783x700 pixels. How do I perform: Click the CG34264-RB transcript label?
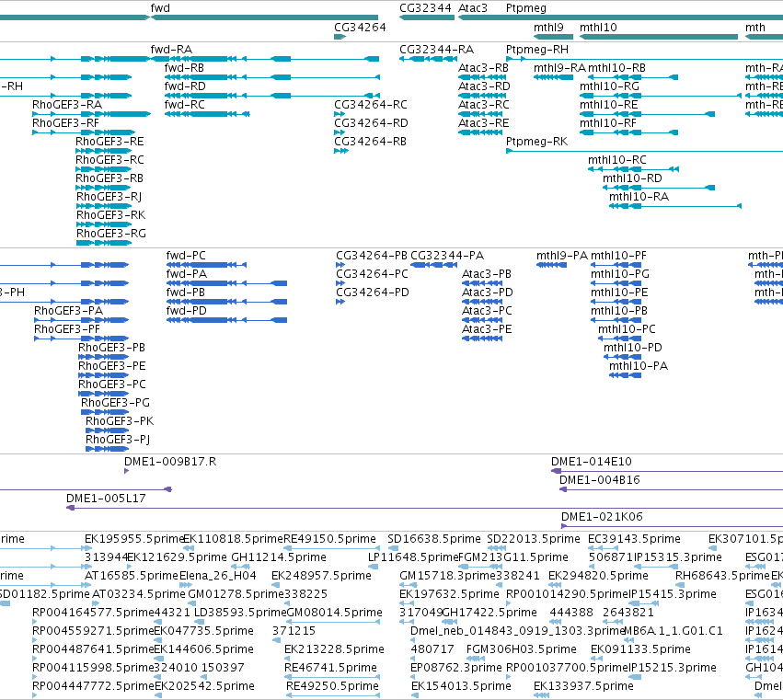370,142
